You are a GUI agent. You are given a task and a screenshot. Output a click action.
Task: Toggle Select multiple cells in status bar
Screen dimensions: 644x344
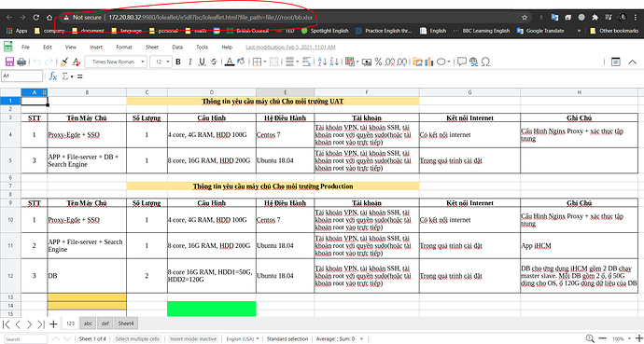click(x=137, y=339)
